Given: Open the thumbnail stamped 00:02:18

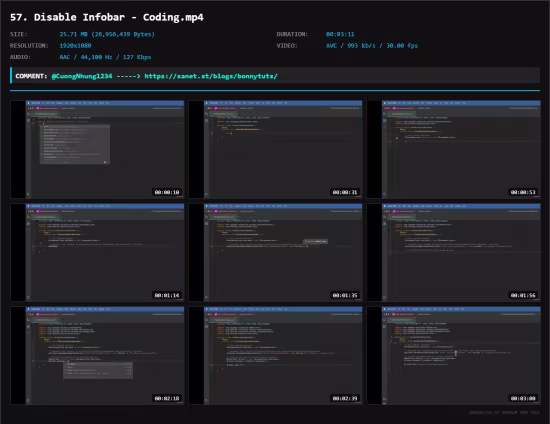Looking at the screenshot, I should pyautogui.click(x=97, y=356).
